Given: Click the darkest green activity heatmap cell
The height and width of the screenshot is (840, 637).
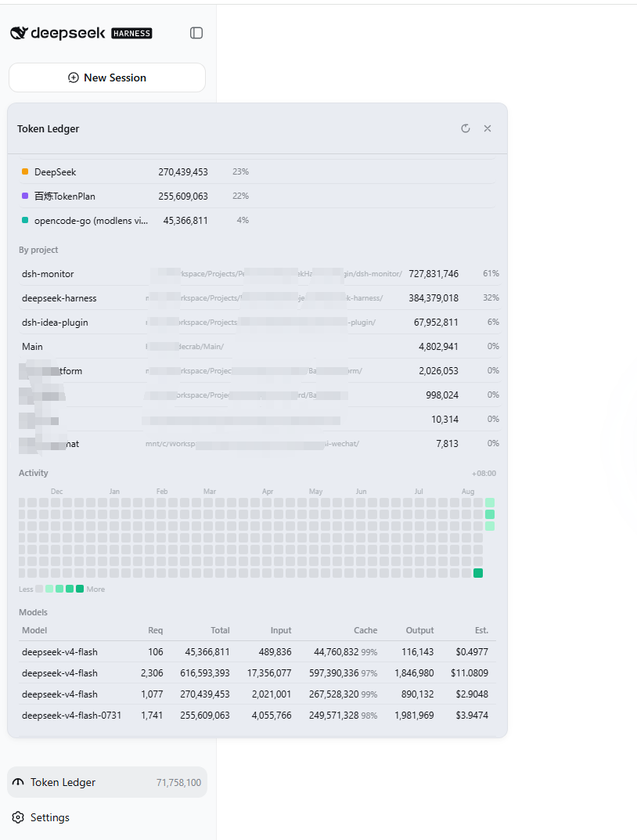Looking at the screenshot, I should [x=478, y=573].
